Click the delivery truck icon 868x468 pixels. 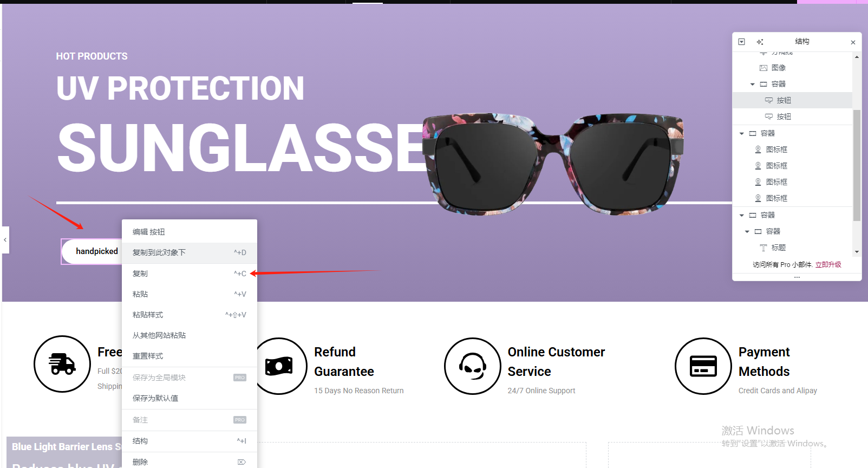pyautogui.click(x=62, y=364)
